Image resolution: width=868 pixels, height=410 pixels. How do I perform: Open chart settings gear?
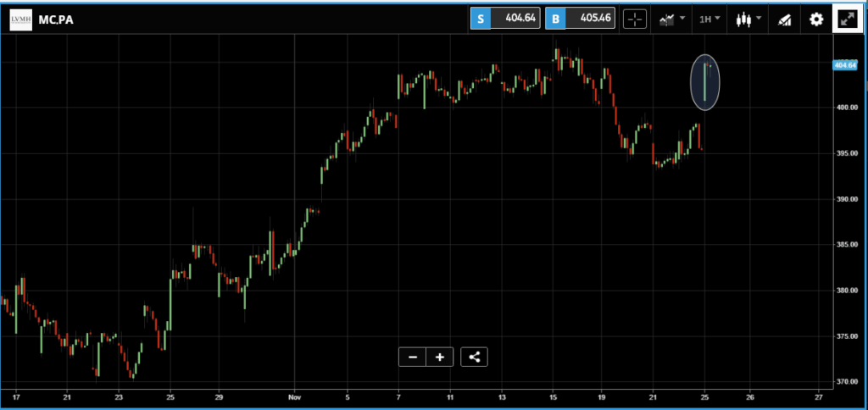click(x=816, y=19)
